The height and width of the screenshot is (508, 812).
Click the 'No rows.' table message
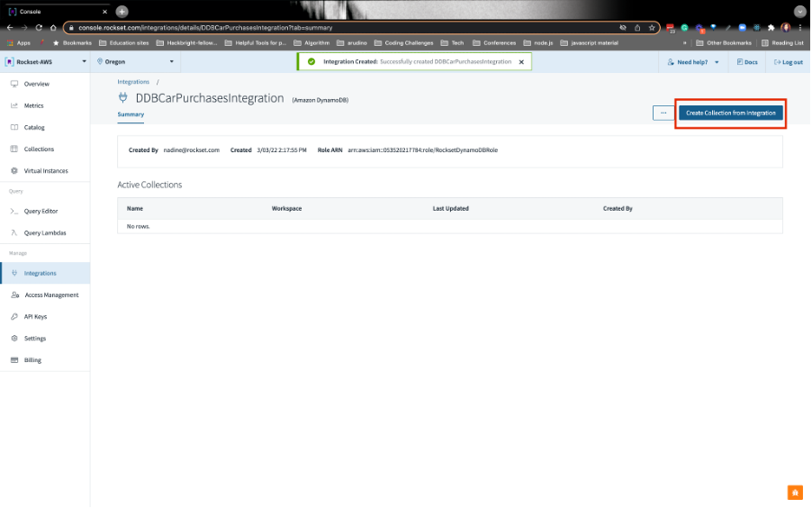[x=139, y=226]
